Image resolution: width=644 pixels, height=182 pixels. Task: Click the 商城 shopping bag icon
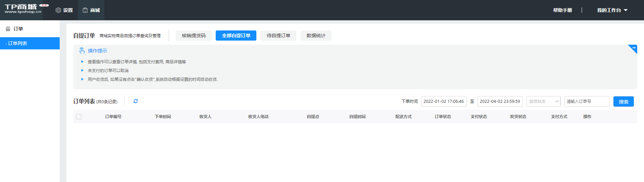pos(85,10)
